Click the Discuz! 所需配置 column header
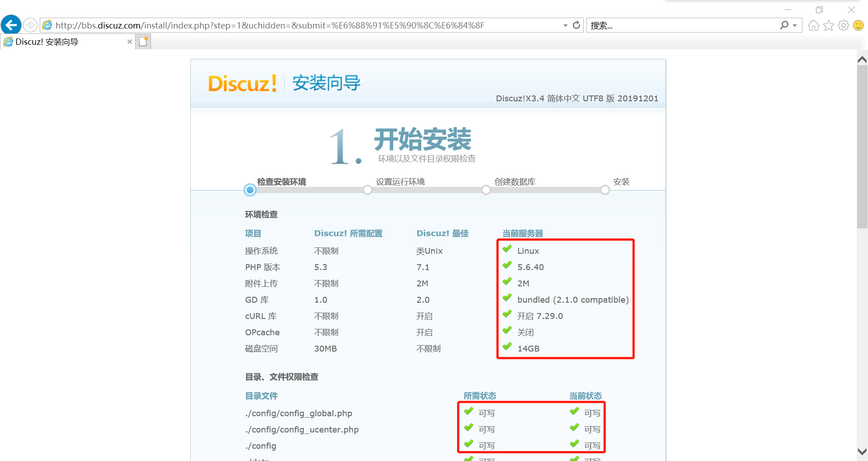The image size is (868, 461). pos(348,233)
